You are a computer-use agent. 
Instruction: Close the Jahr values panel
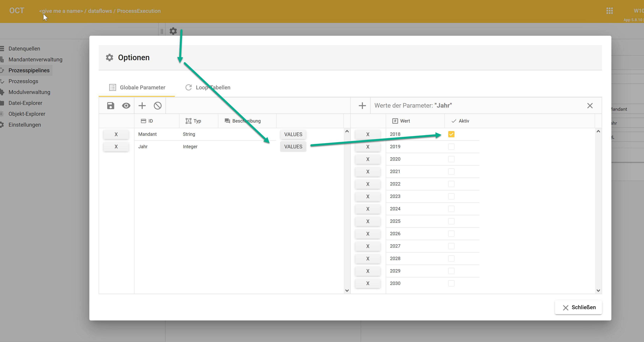point(590,106)
